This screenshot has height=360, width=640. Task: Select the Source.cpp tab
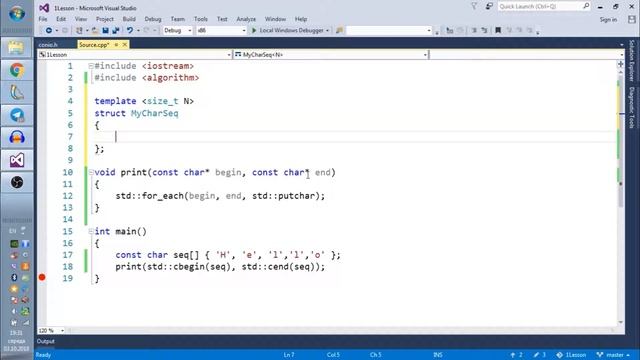pyautogui.click(x=94, y=44)
